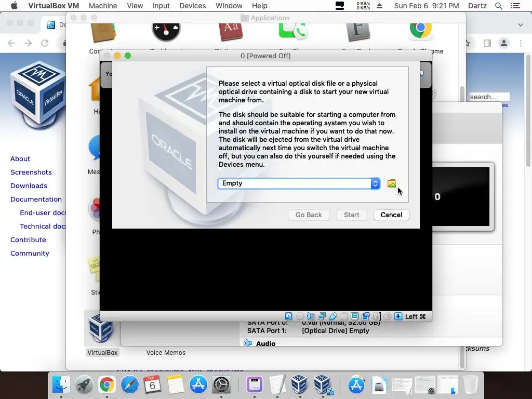Reload the browser page
This screenshot has height=399, width=532.
point(45,43)
